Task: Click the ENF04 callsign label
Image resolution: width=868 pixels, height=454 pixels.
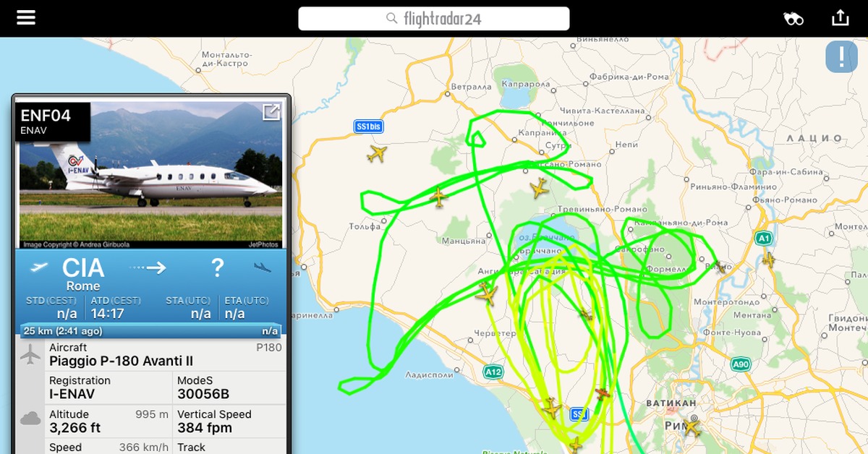Action: [46, 116]
